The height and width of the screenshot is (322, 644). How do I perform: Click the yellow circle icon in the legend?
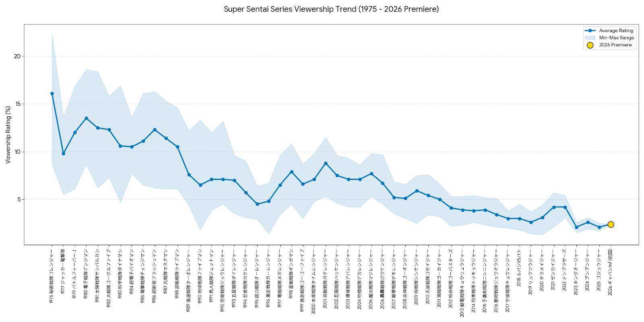click(590, 45)
